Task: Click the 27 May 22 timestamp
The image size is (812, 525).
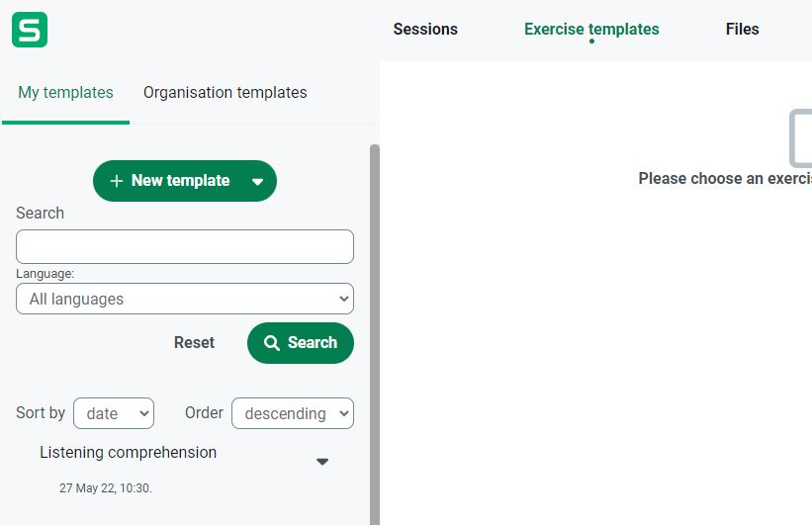Action: 105,488
